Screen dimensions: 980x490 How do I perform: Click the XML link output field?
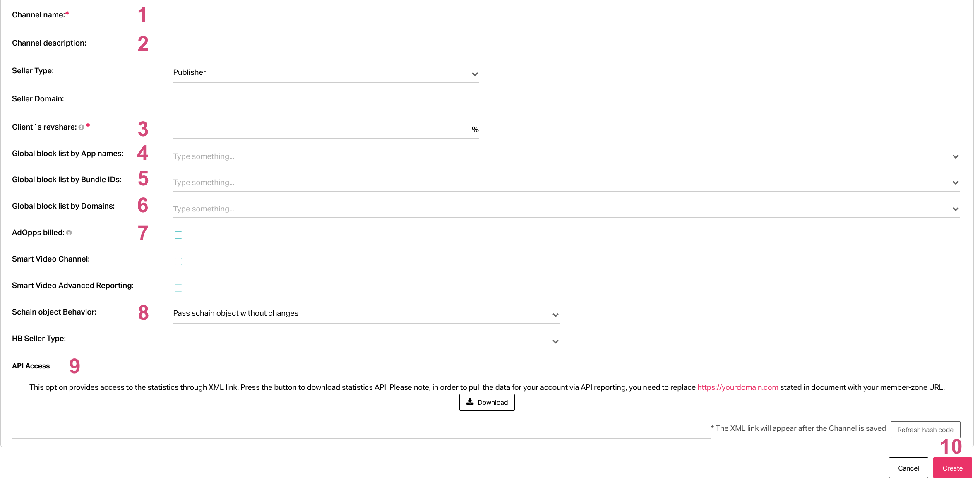click(x=361, y=430)
